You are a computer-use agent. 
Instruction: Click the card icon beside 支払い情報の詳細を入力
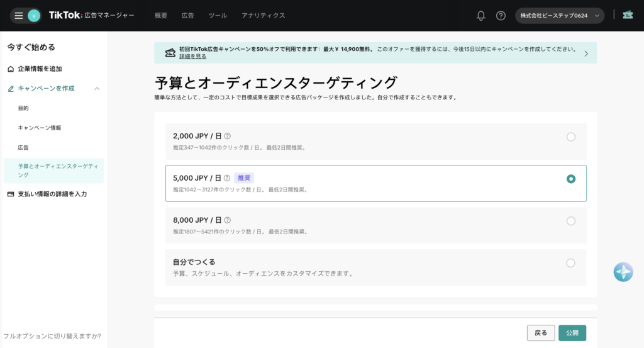coord(11,194)
